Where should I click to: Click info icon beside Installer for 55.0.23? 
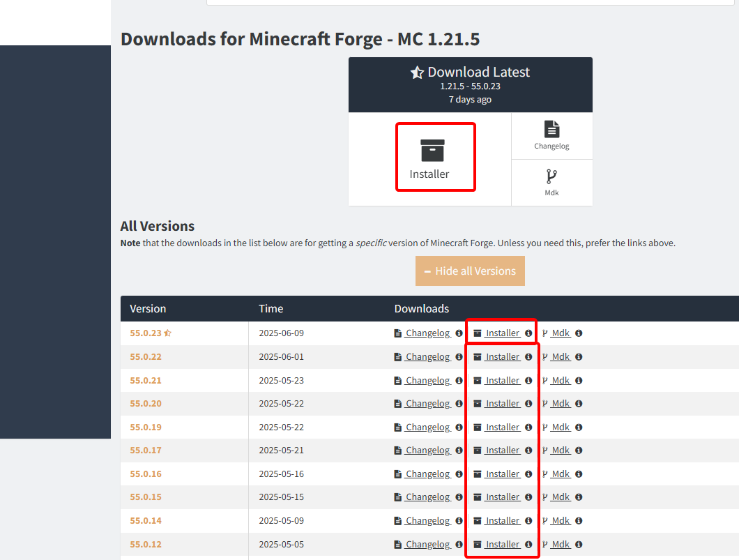[528, 333]
